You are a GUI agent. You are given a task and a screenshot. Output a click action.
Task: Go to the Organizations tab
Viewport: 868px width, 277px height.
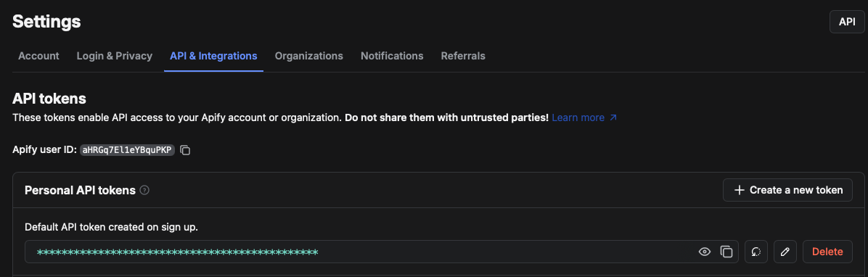pos(309,56)
